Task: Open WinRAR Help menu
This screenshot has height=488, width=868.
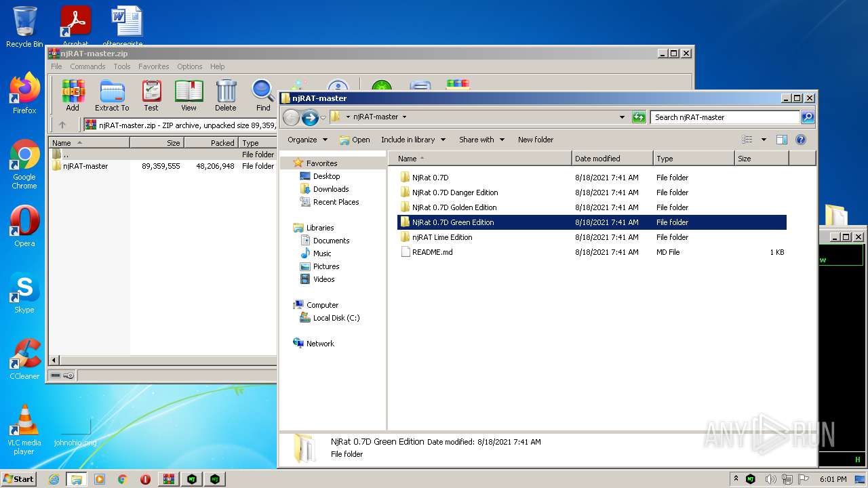Action: (x=217, y=66)
